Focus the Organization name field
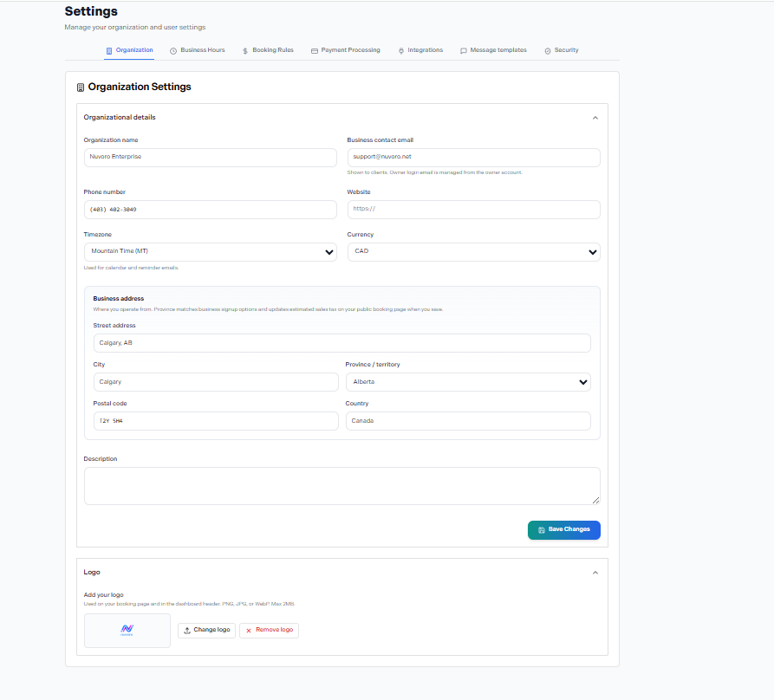 [211, 158]
